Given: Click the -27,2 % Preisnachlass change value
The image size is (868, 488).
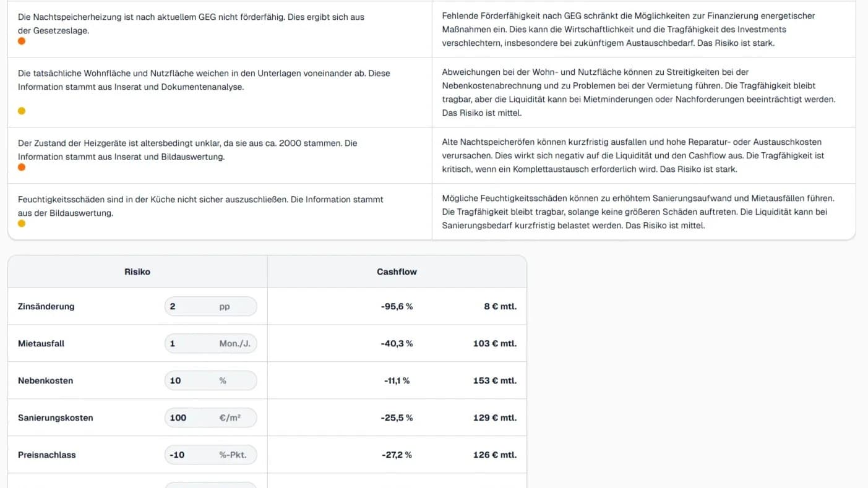Looking at the screenshot, I should (397, 455).
